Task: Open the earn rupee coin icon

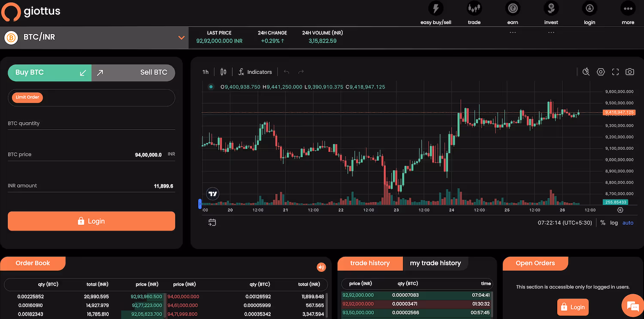Action: point(513,8)
